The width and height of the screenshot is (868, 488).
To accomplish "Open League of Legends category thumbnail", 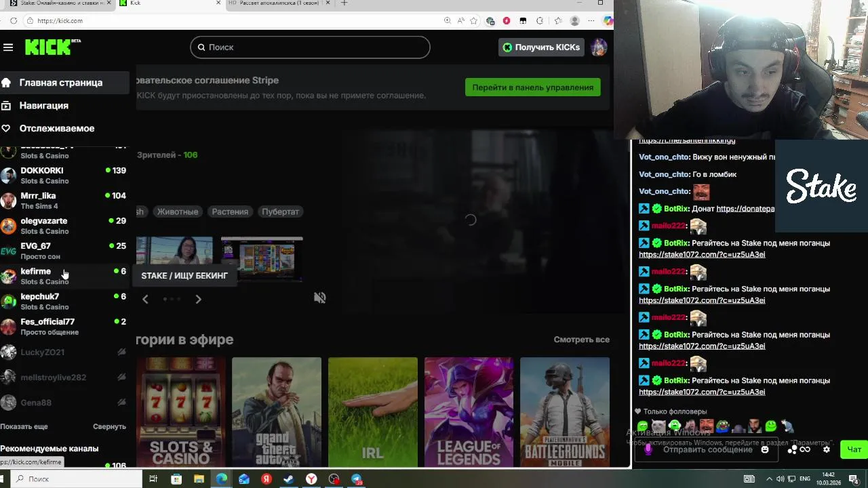I will pyautogui.click(x=469, y=412).
